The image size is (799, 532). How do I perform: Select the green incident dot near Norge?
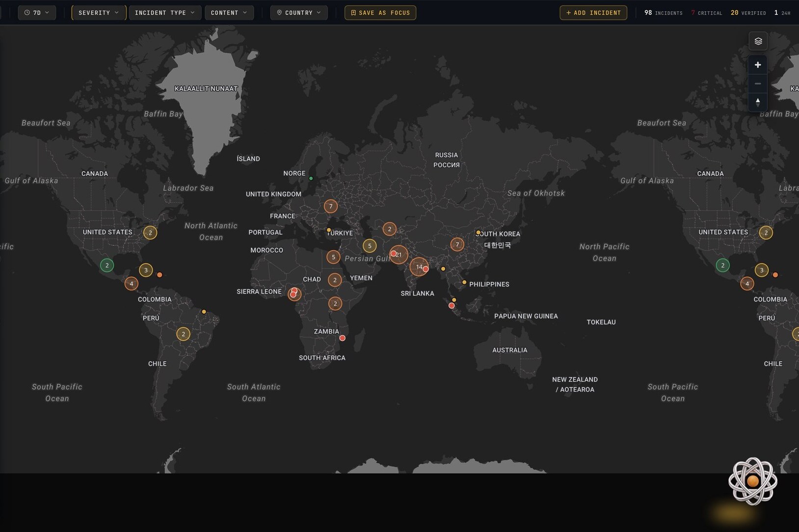pyautogui.click(x=311, y=179)
